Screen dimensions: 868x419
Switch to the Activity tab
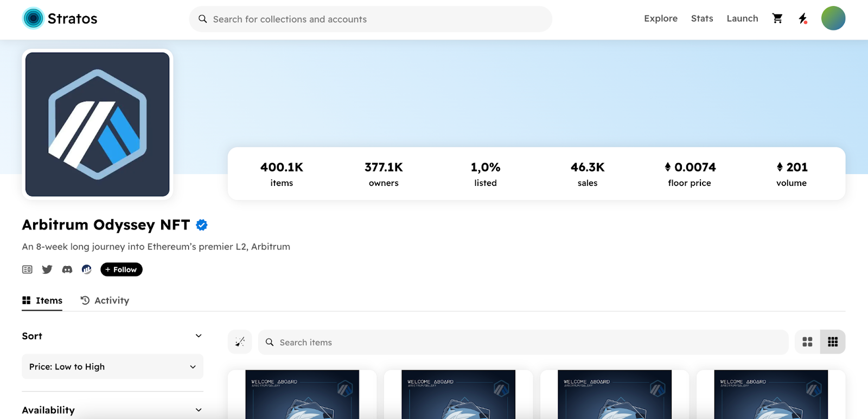coord(105,301)
